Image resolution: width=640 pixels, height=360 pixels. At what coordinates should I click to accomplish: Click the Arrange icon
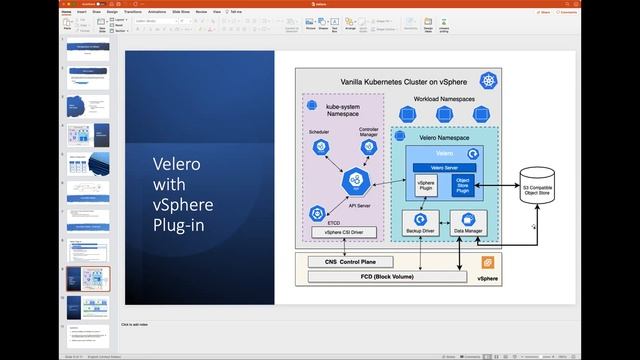[349, 22]
